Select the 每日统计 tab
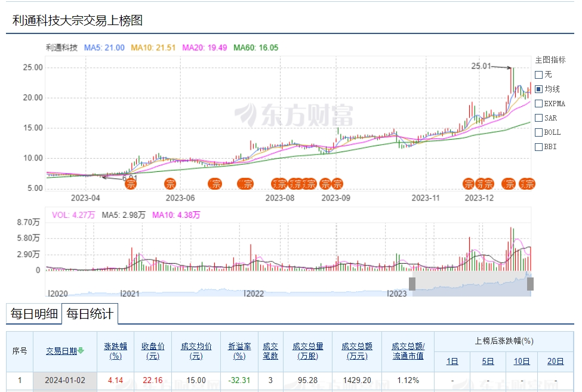The height and width of the screenshot is (392, 582). tap(90, 314)
